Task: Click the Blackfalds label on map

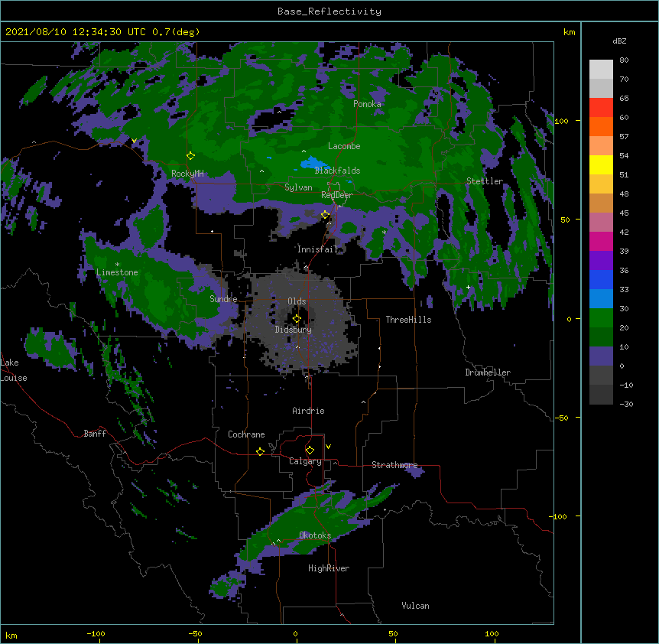Action: click(x=337, y=171)
